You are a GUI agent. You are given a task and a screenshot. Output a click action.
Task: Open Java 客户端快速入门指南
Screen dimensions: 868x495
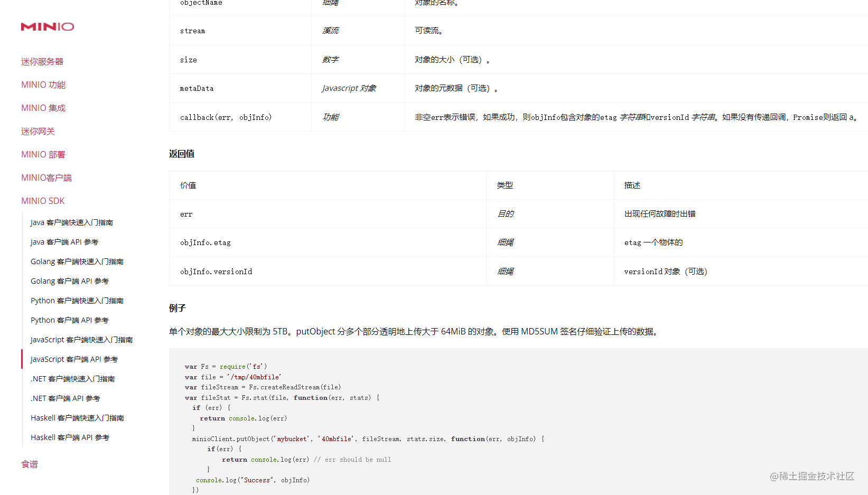tap(72, 222)
